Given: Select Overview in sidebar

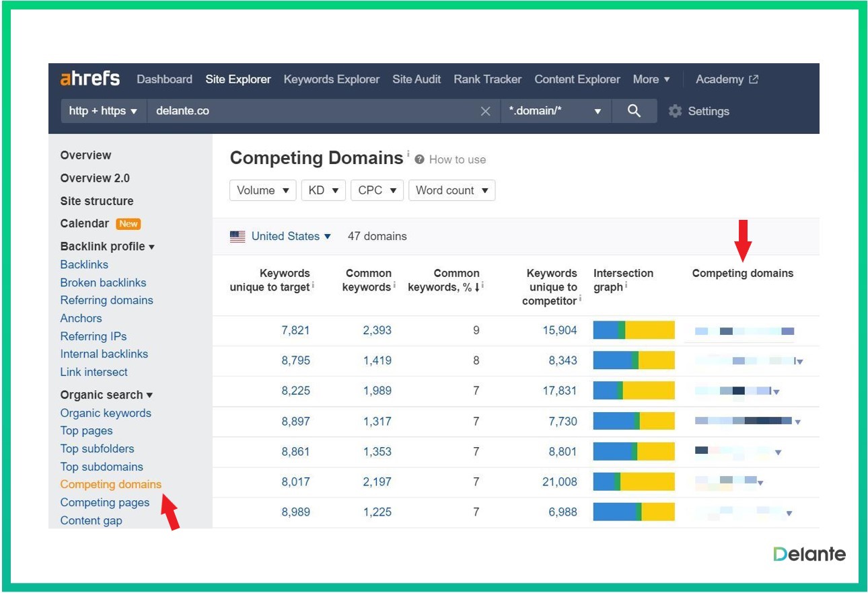Looking at the screenshot, I should click(x=85, y=155).
